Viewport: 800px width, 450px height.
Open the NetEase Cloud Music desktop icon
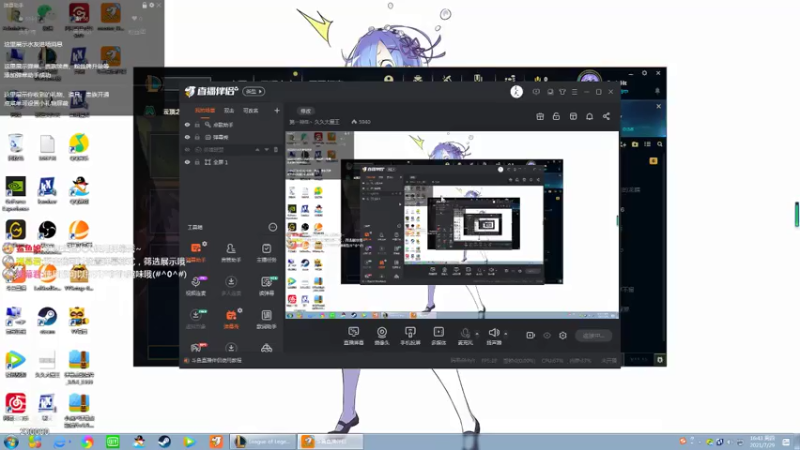16,407
